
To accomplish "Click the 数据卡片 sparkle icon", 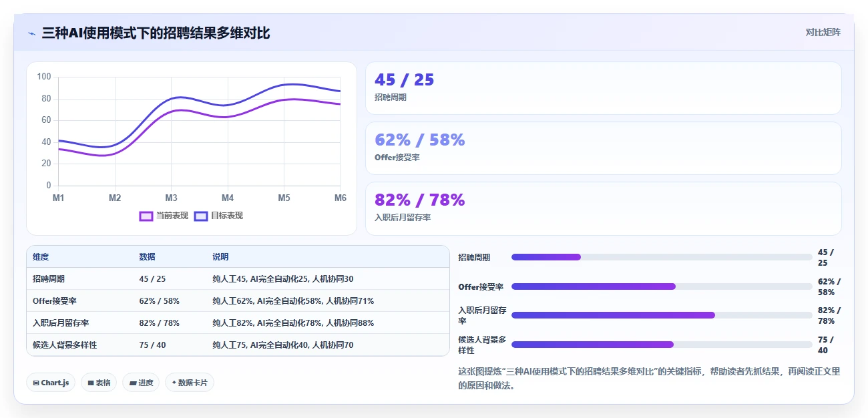I will (174, 383).
